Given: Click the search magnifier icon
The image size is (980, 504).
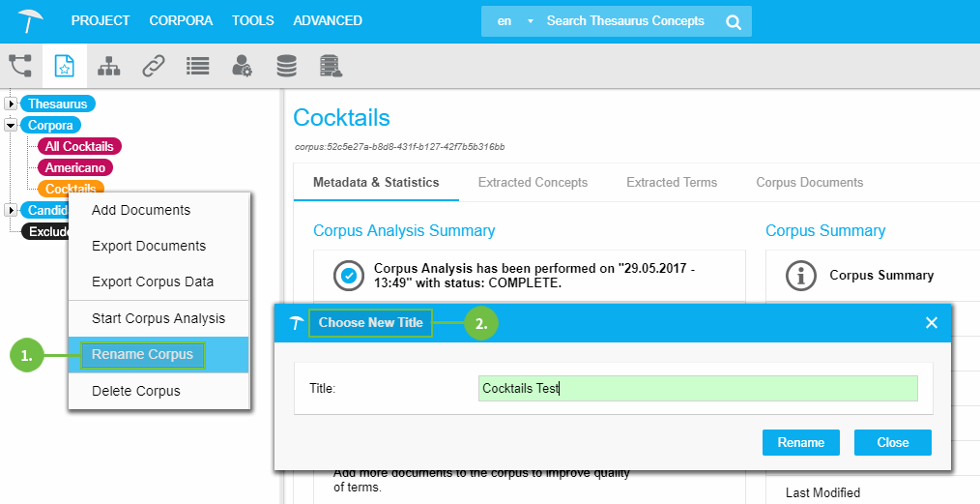Looking at the screenshot, I should pyautogui.click(x=734, y=21).
